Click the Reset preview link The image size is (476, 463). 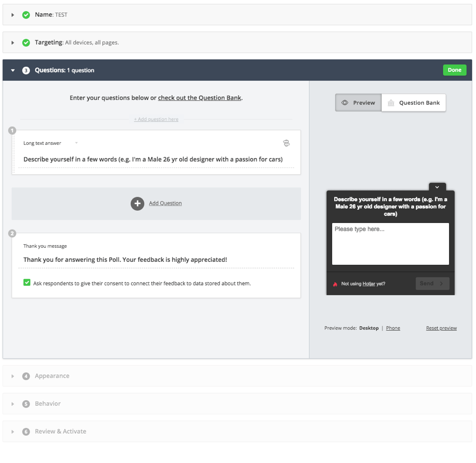[x=442, y=328]
